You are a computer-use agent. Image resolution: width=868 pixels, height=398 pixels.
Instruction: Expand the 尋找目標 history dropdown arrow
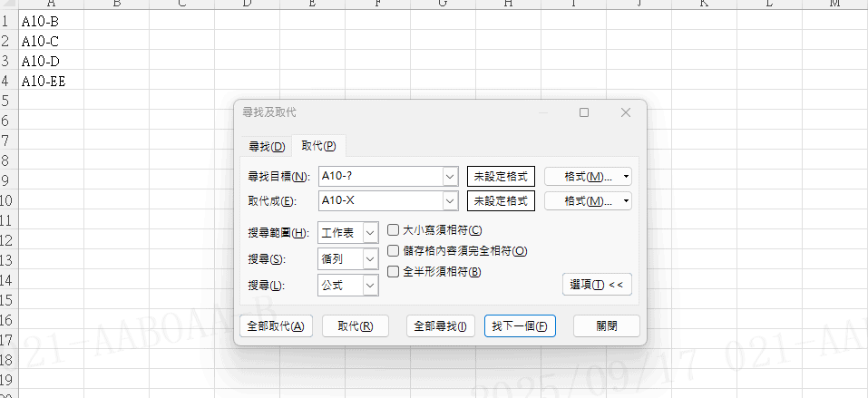coord(450,176)
